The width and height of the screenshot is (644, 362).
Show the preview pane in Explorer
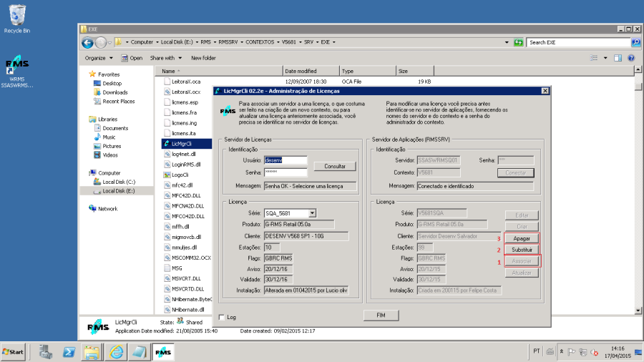tap(618, 58)
